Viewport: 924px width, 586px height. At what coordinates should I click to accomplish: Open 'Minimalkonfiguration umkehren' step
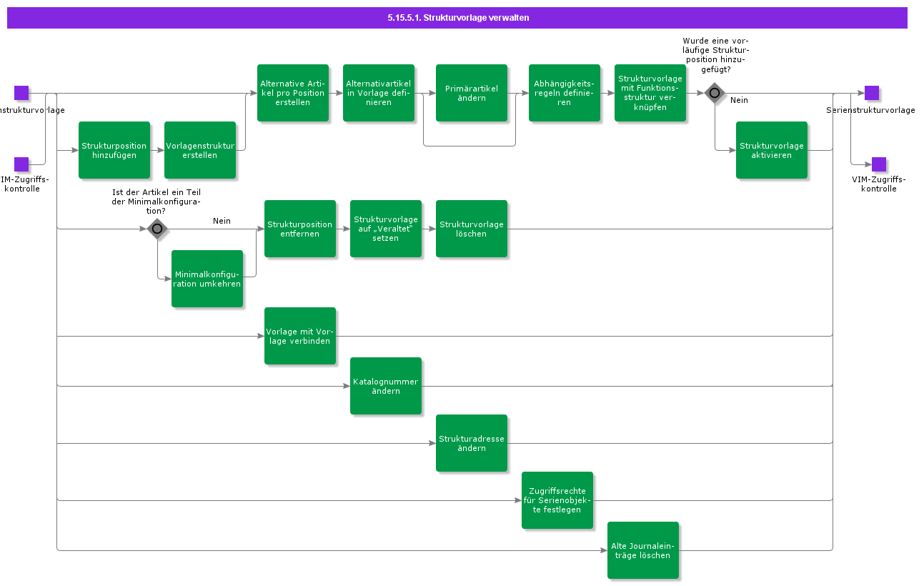click(x=207, y=279)
